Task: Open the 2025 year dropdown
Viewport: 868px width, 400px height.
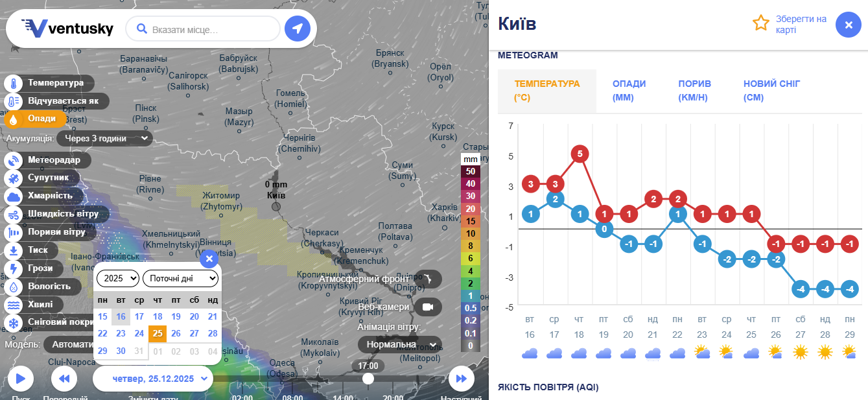Action: [x=117, y=279]
